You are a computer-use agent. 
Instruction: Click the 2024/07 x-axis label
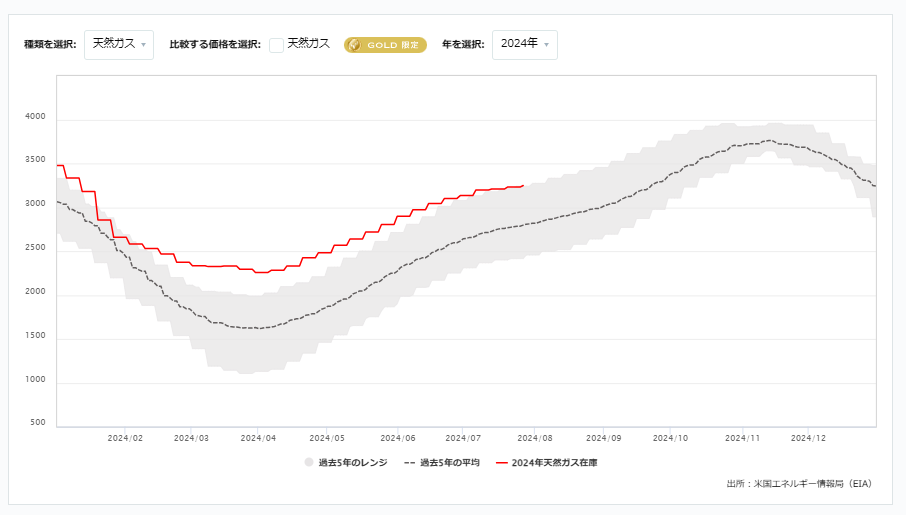463,438
